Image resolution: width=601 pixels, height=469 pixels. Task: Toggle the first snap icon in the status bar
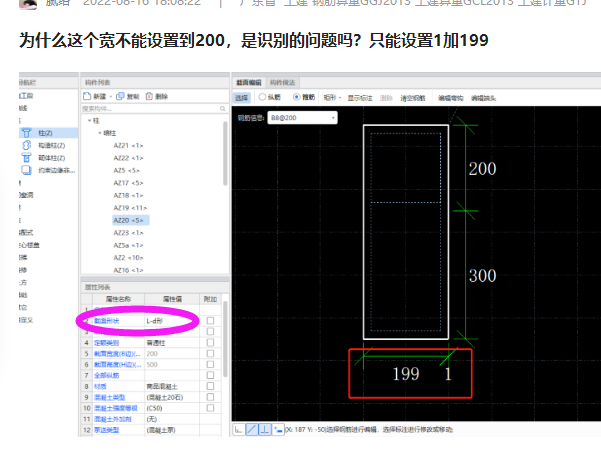(238, 430)
